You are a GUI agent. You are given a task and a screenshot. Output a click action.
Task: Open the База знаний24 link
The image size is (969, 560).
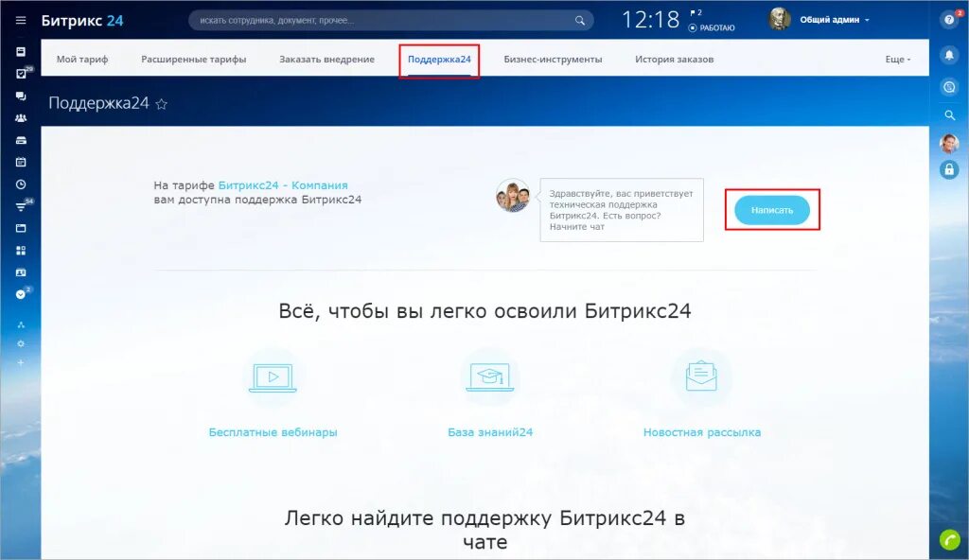pyautogui.click(x=490, y=432)
